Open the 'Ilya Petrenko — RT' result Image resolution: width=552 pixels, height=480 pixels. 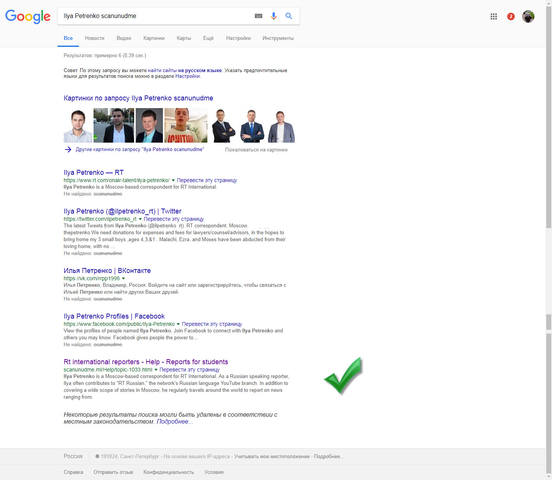point(94,172)
